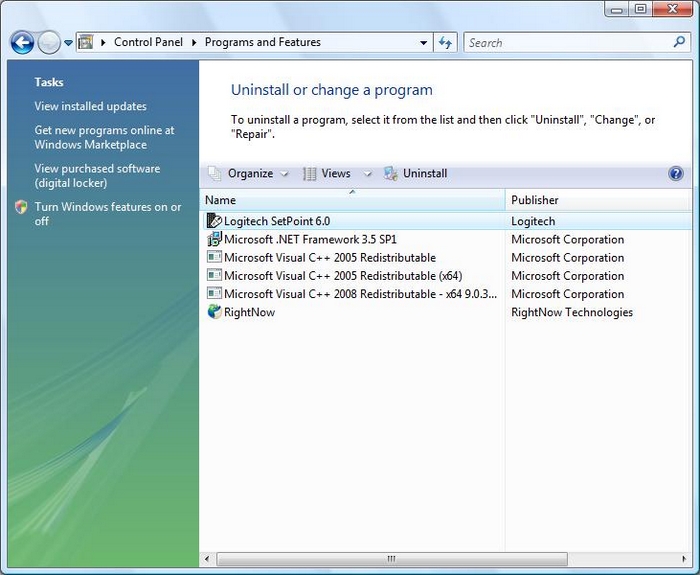Expand arrow before Programs and Features
The image size is (700, 575).
(x=194, y=42)
